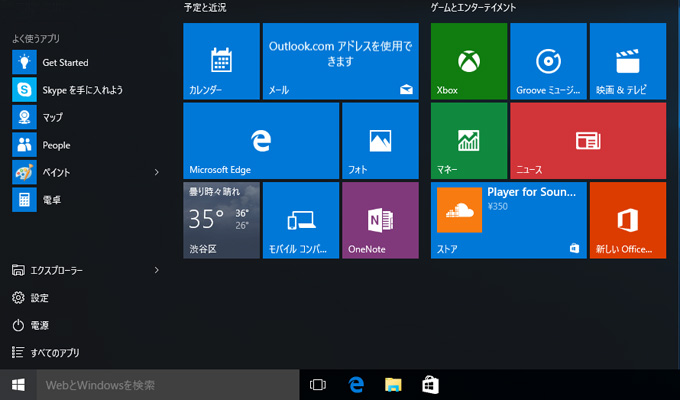The image size is (680, 400).
Task: Open the ストア Player for SoundCloud tile
Action: (509, 220)
